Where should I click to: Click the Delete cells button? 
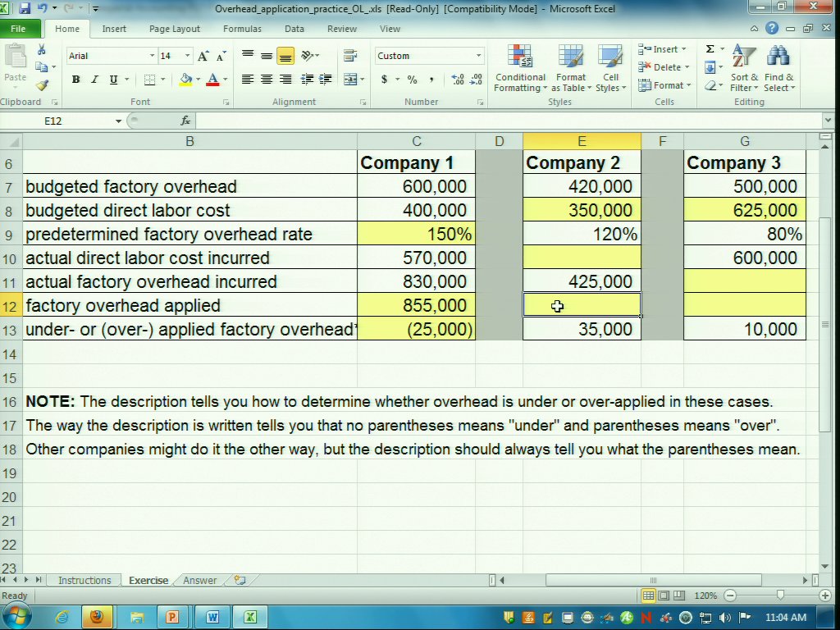pyautogui.click(x=665, y=67)
